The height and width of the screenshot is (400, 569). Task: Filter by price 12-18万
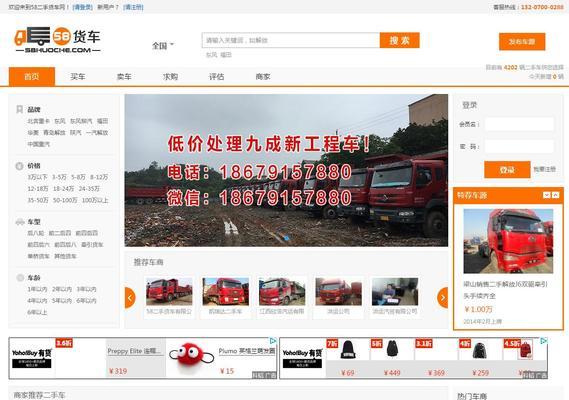coord(38,189)
